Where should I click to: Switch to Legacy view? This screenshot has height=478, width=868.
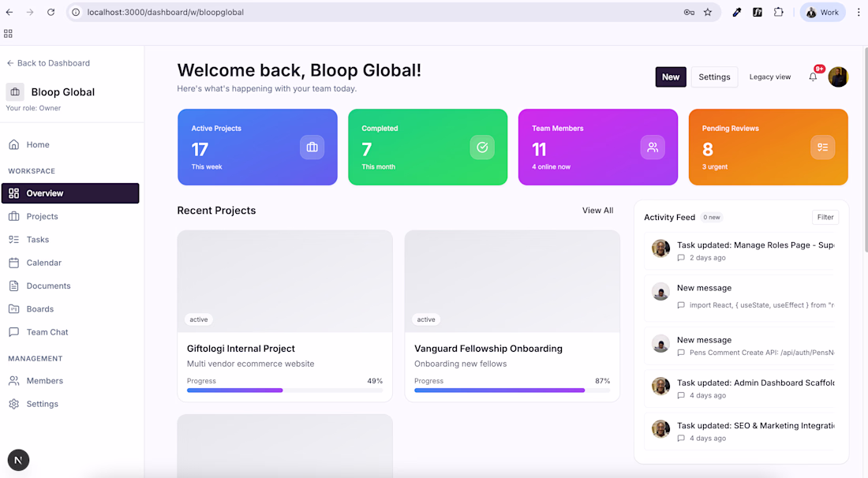[770, 77]
